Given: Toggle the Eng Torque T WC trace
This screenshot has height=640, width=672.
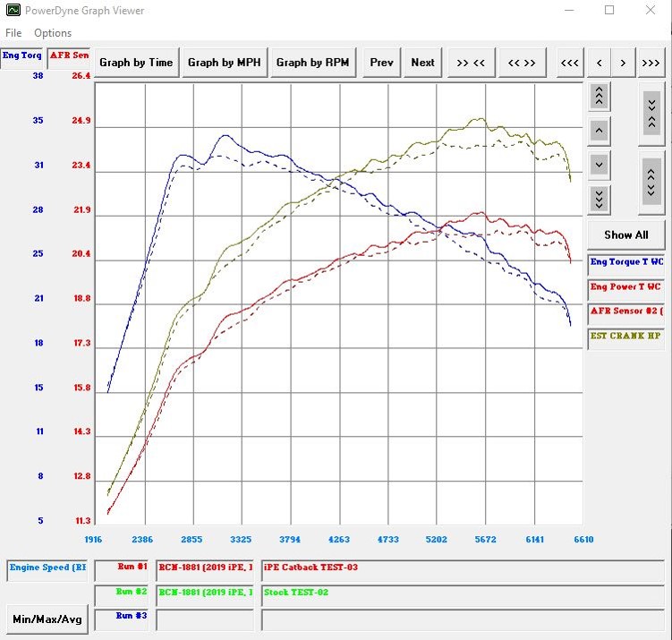Looking at the screenshot, I should click(625, 263).
